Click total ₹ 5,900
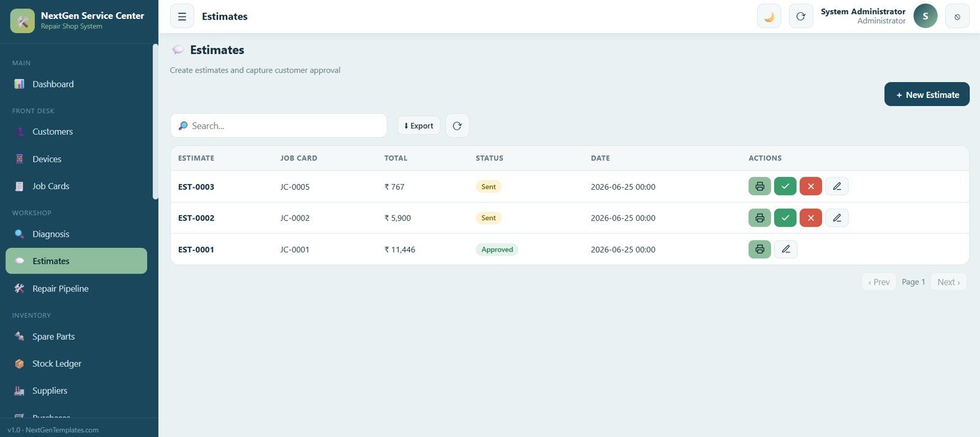Image resolution: width=980 pixels, height=437 pixels. click(398, 218)
